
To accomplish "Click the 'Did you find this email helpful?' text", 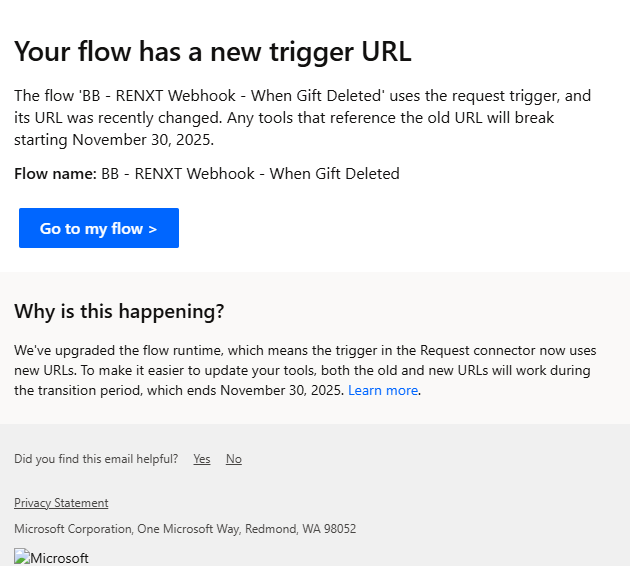I will (96, 459).
